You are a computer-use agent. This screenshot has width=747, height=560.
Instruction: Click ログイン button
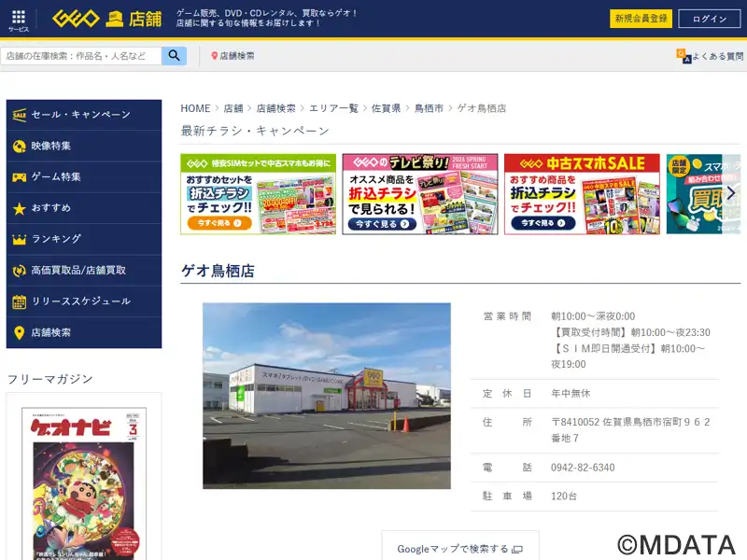710,19
